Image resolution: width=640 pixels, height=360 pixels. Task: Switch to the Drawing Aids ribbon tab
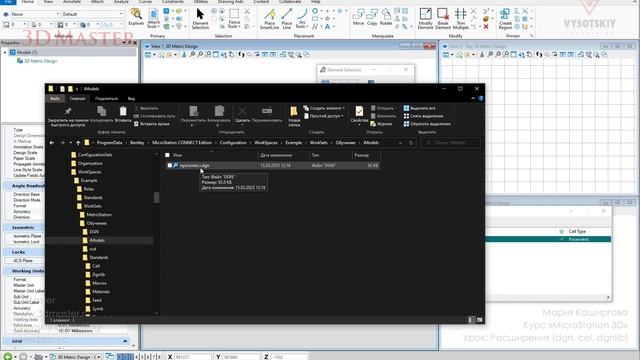[230, 2]
